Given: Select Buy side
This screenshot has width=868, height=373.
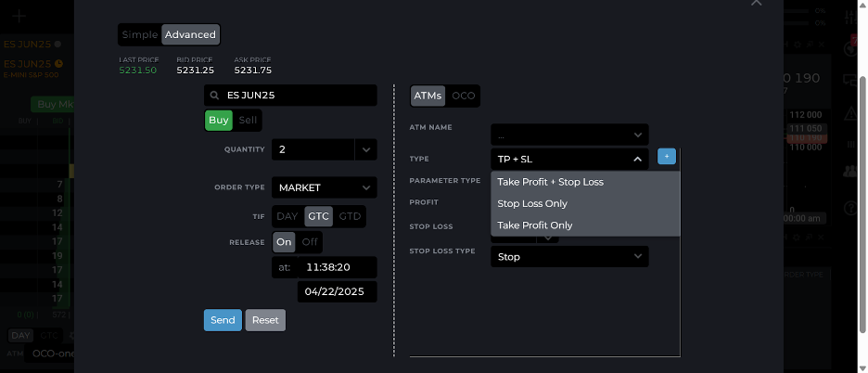Looking at the screenshot, I should tap(219, 121).
